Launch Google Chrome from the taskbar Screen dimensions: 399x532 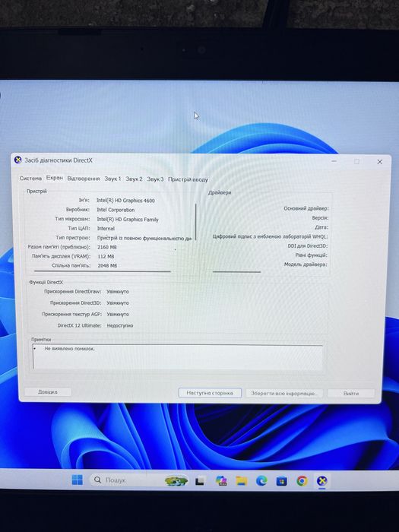[x=302, y=480]
